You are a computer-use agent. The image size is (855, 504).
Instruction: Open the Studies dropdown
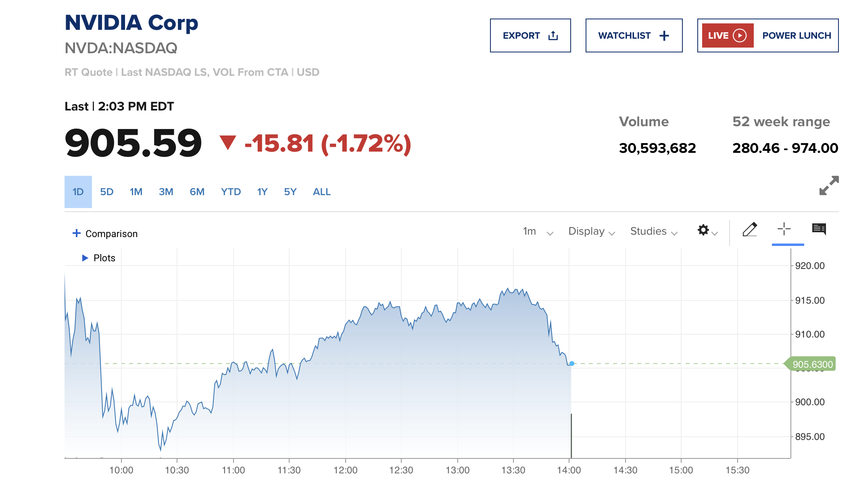click(x=654, y=231)
